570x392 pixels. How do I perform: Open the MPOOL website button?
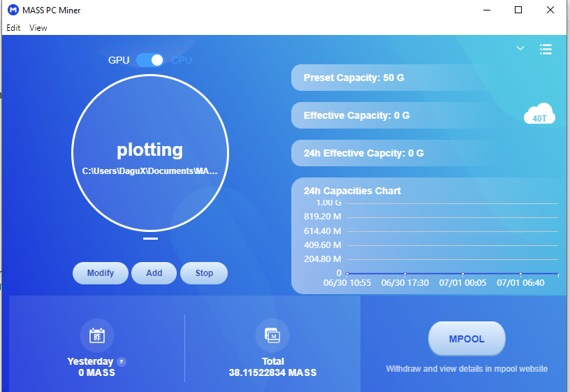(466, 340)
